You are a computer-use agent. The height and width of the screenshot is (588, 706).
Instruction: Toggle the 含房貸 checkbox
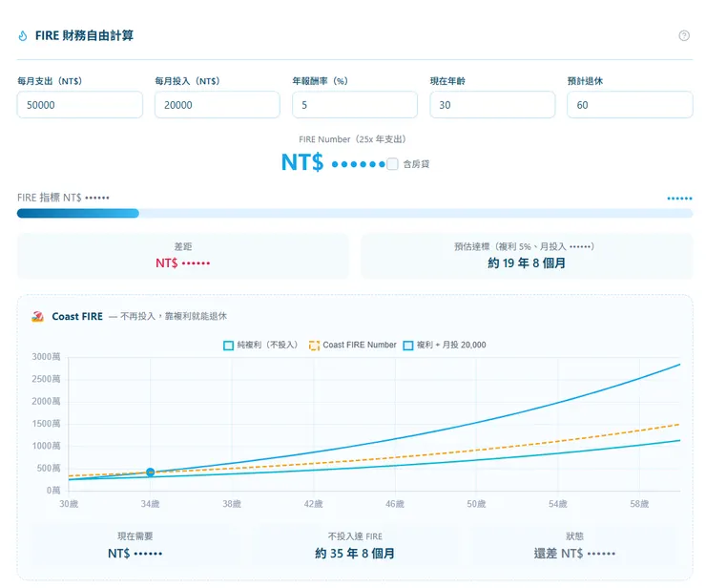point(392,164)
